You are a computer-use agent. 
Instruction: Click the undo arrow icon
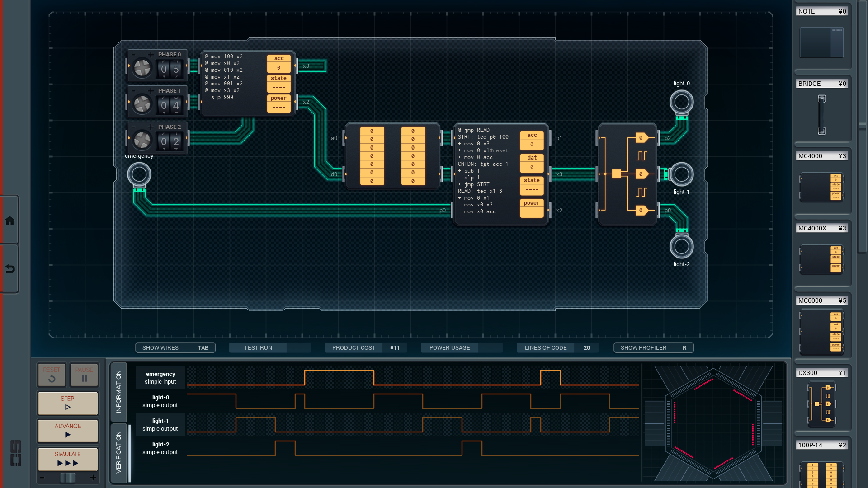(9, 269)
